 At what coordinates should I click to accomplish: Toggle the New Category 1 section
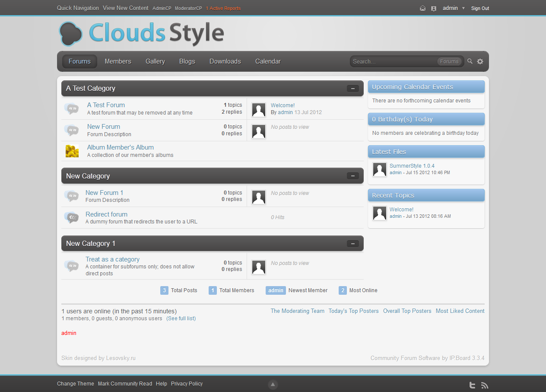pyautogui.click(x=352, y=244)
